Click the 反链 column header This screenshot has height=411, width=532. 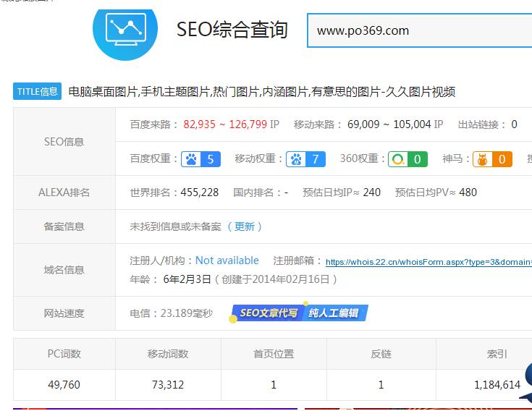pyautogui.click(x=381, y=354)
